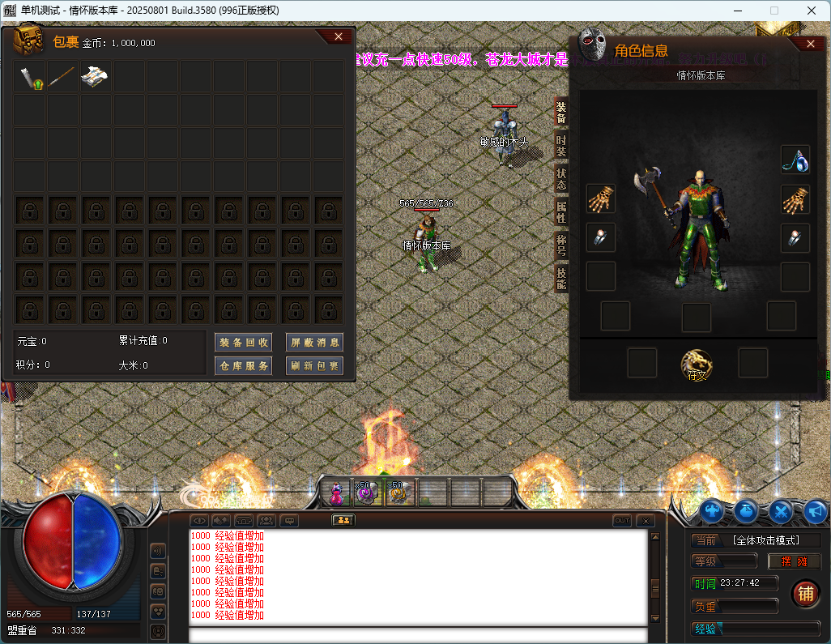Screen dimensions: 831x644
Task: Click the 装备回收 equipment recycle button
Action: click(243, 342)
